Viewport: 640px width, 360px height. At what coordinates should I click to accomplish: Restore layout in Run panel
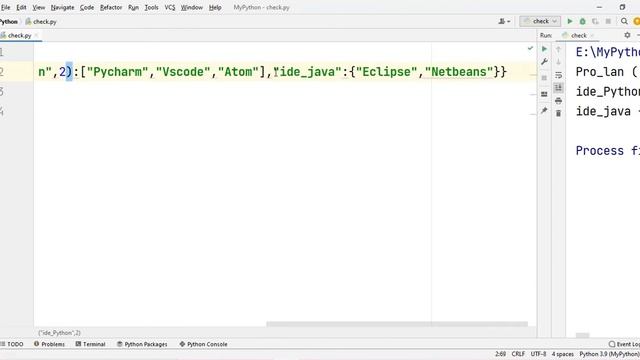[x=544, y=94]
